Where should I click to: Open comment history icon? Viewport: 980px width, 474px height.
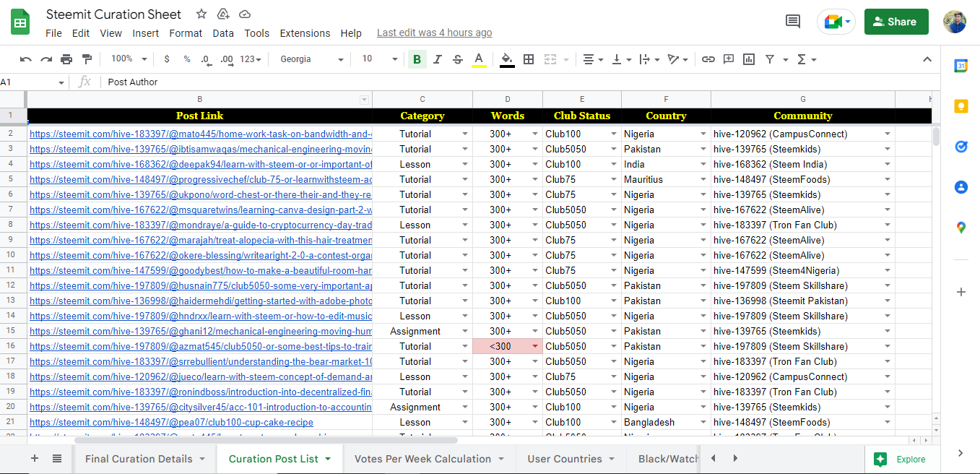pos(793,22)
